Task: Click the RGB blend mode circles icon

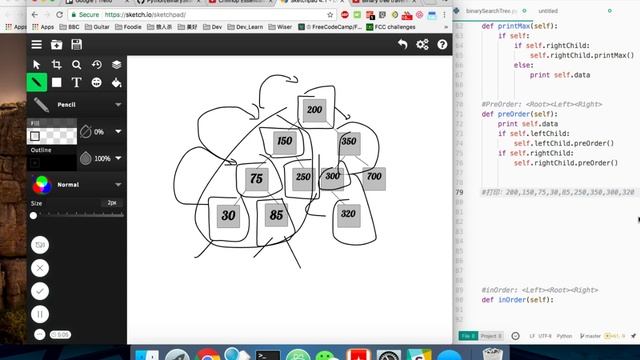Action: pyautogui.click(x=42, y=184)
